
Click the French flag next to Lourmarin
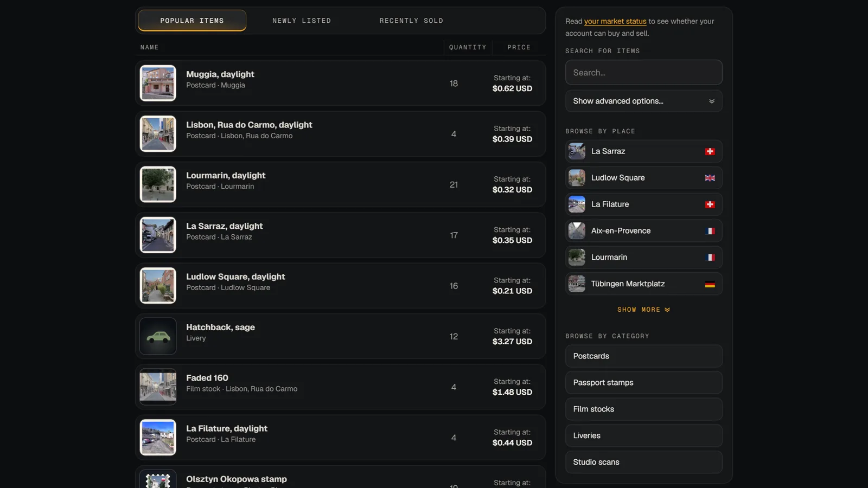coord(710,258)
